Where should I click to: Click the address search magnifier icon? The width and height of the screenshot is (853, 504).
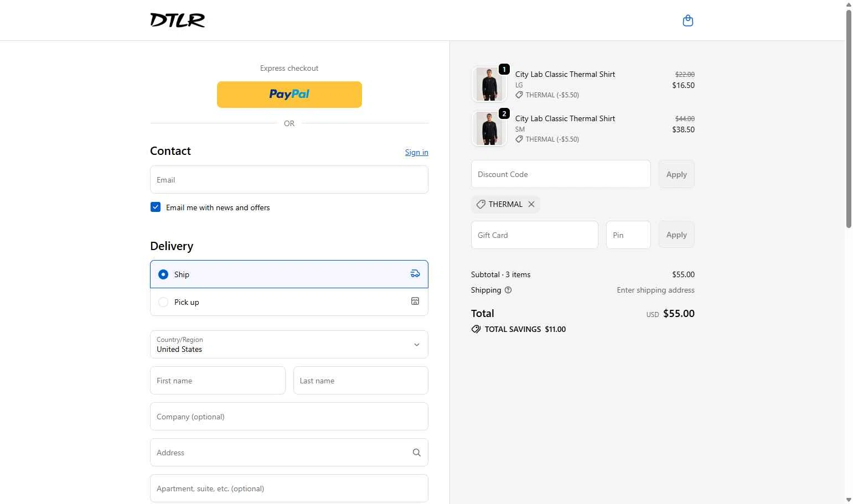417,453
